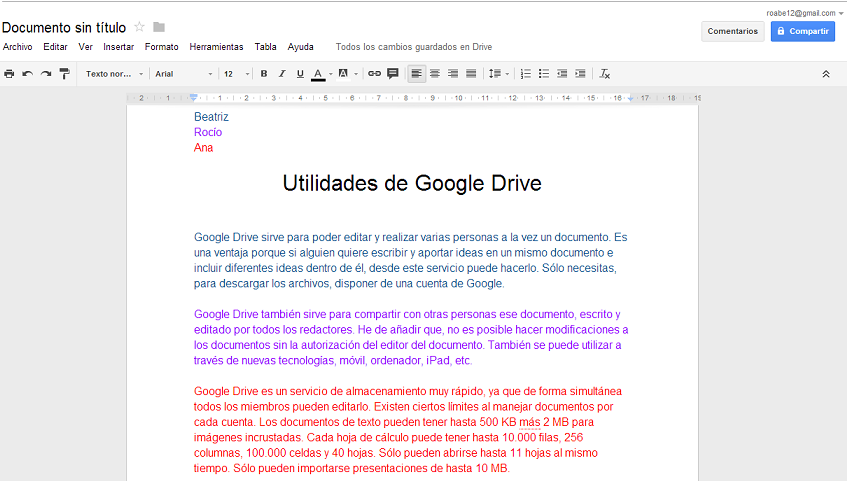
Task: Click the Print icon in toolbar
Action: click(10, 74)
